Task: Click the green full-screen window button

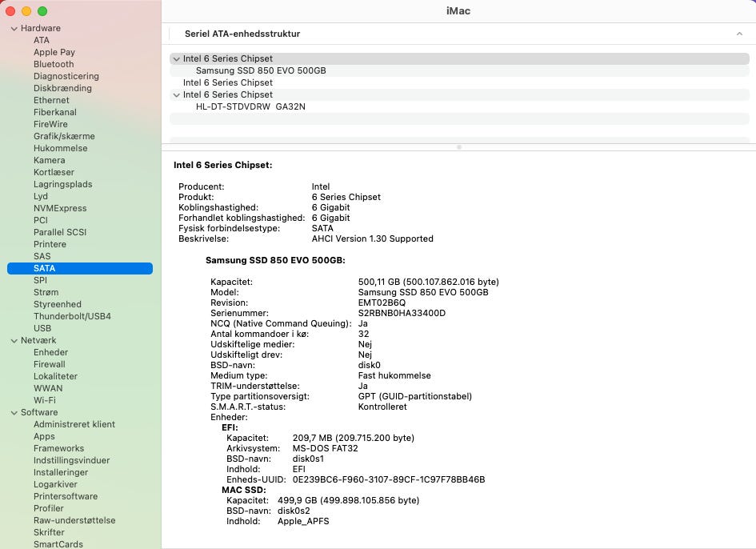Action: pyautogui.click(x=42, y=11)
